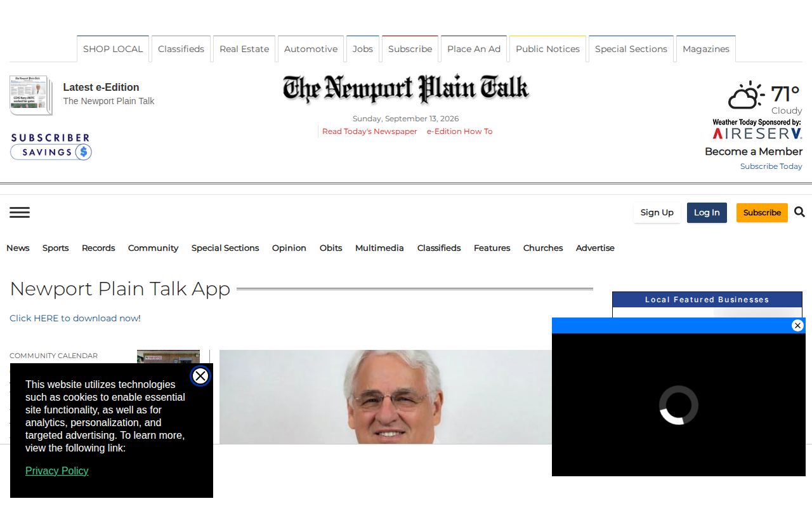Open the News menu
The width and height of the screenshot is (812, 508).
(x=18, y=248)
